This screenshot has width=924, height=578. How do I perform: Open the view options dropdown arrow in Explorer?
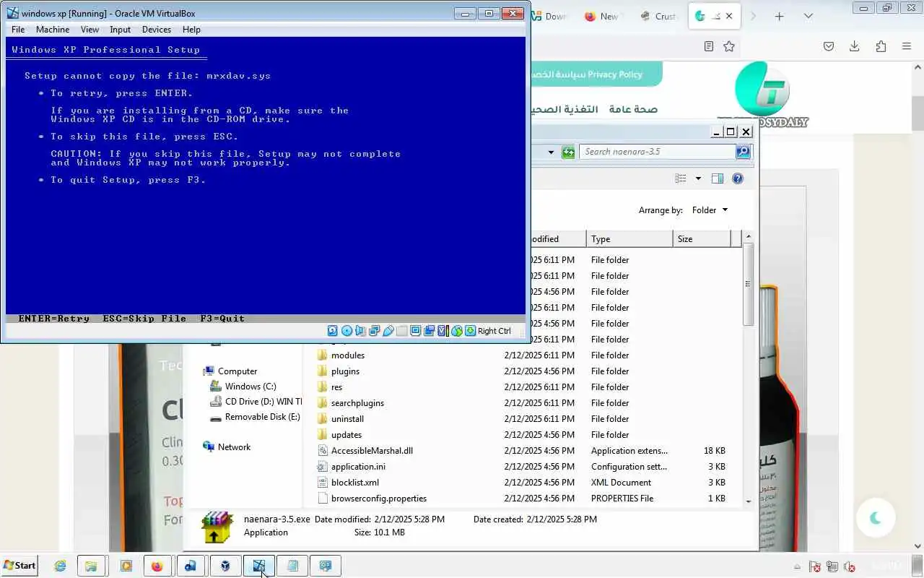coord(698,178)
